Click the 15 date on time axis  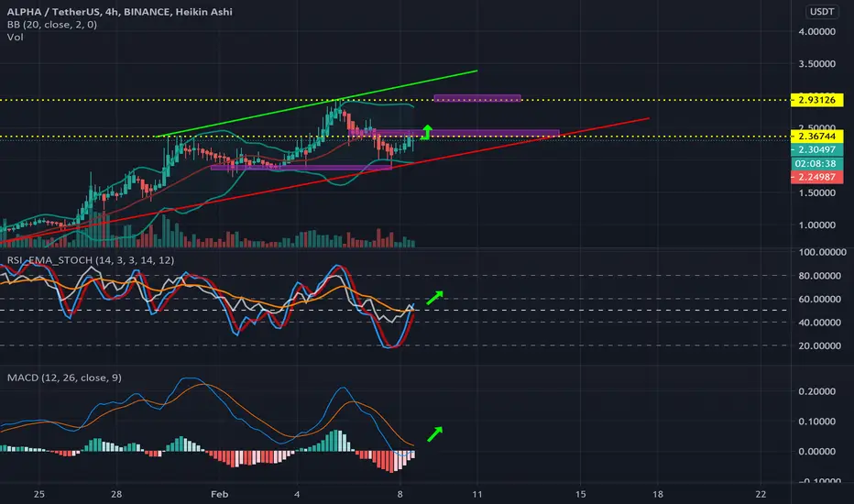(x=581, y=494)
